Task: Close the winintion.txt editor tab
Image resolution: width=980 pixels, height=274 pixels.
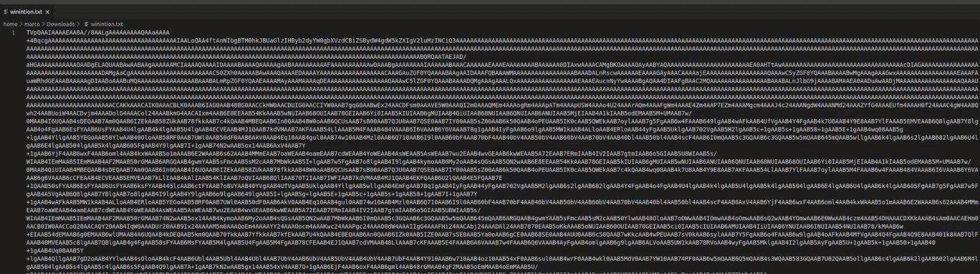Action: pos(48,12)
